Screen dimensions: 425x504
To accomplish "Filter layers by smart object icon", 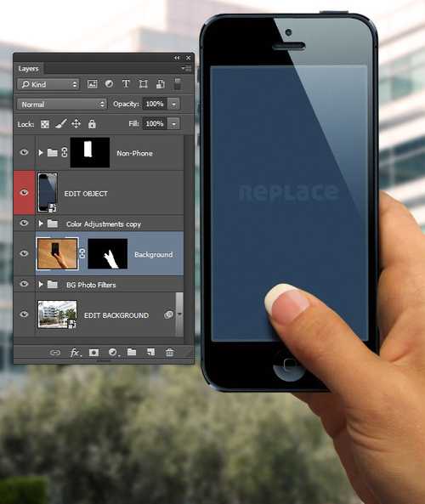I will (161, 84).
